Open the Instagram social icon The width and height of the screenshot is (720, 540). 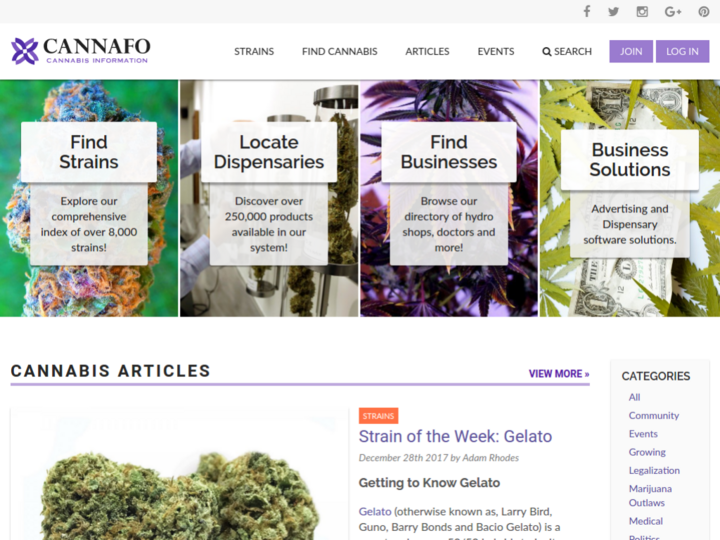click(642, 11)
